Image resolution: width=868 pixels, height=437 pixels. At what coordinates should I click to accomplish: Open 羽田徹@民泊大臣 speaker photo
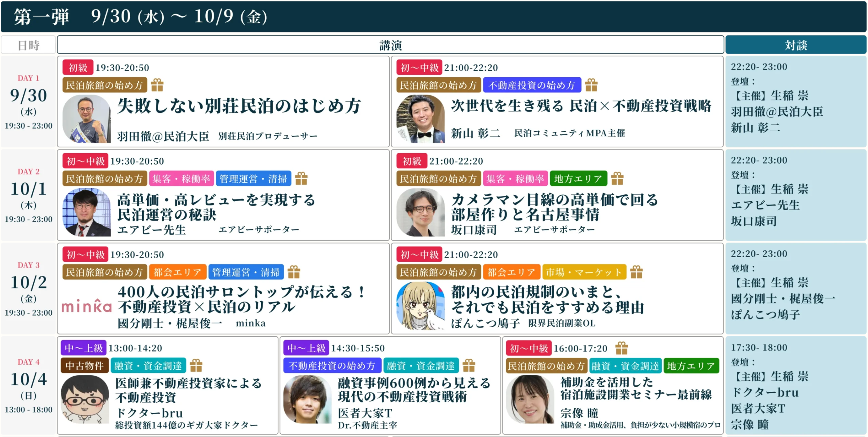click(x=87, y=119)
